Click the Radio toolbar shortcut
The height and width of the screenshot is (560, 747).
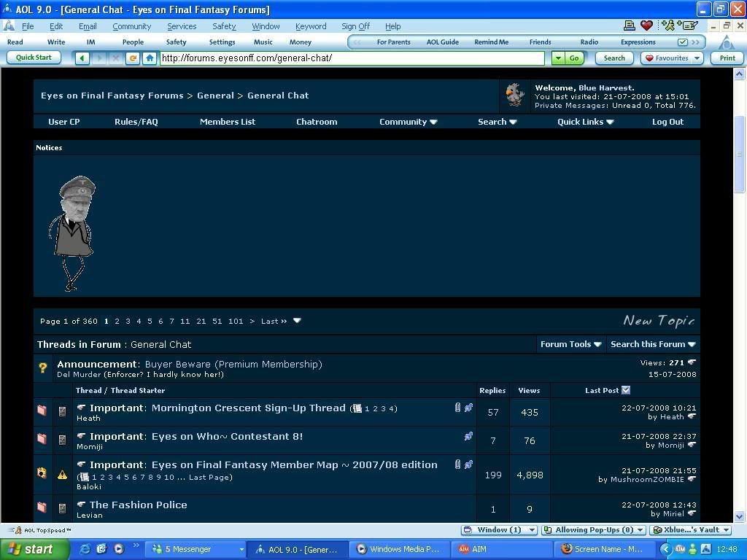pos(589,42)
